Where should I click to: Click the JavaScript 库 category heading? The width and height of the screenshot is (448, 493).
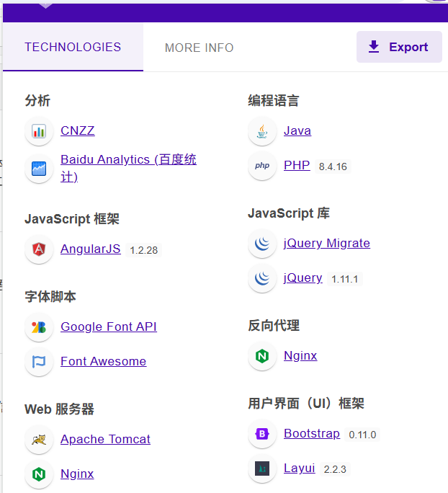click(x=289, y=213)
